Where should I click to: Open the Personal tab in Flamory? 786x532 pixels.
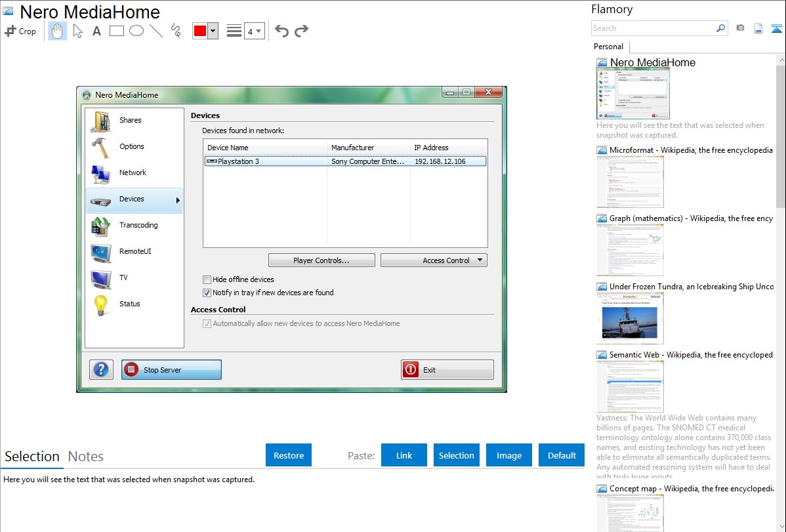coord(608,47)
